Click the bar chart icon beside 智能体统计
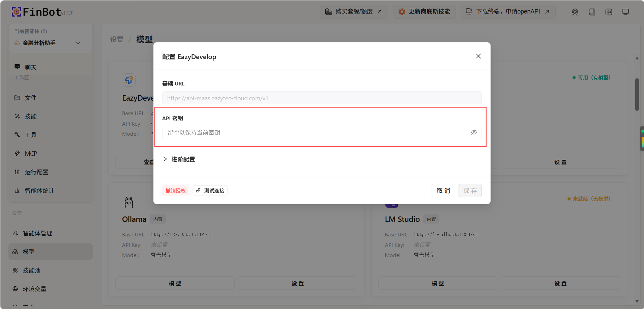The width and height of the screenshot is (644, 309). point(17,190)
